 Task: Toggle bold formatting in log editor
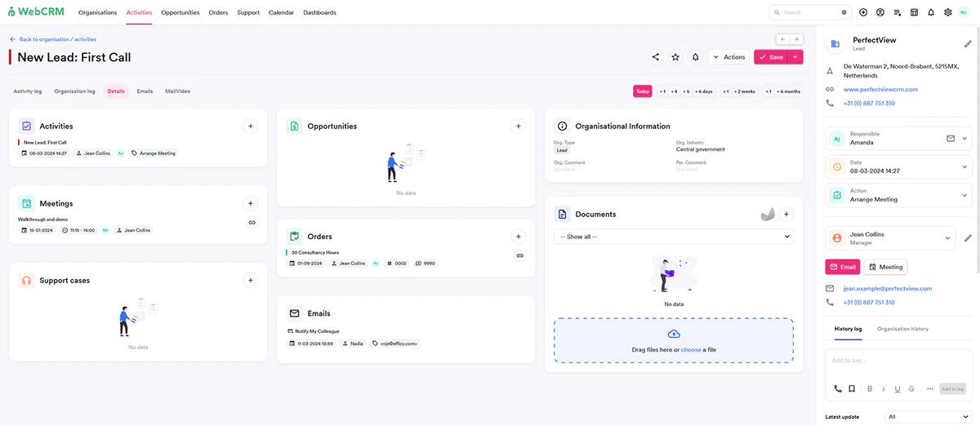pos(870,388)
